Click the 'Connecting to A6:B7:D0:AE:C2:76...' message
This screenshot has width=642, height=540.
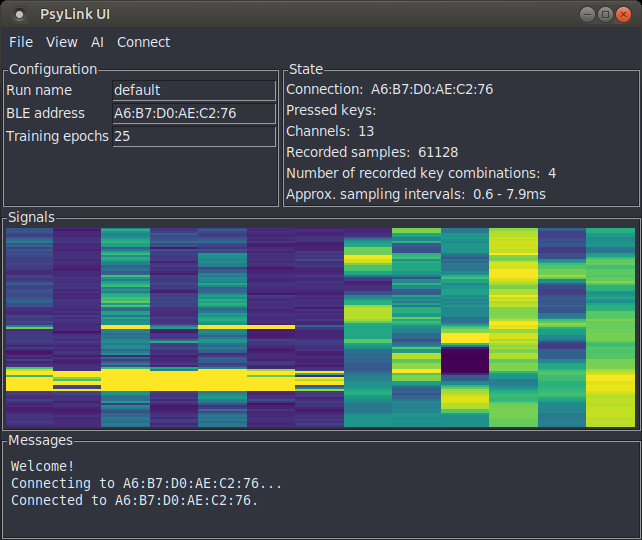tap(147, 484)
